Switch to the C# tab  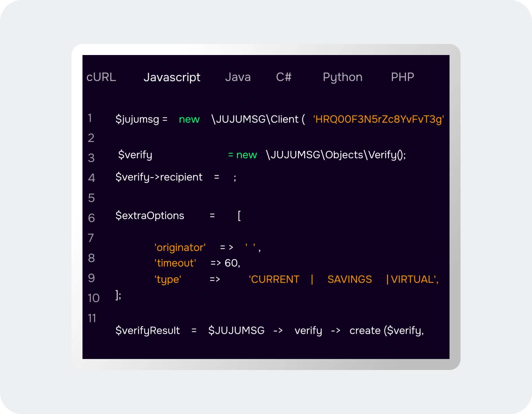(284, 77)
